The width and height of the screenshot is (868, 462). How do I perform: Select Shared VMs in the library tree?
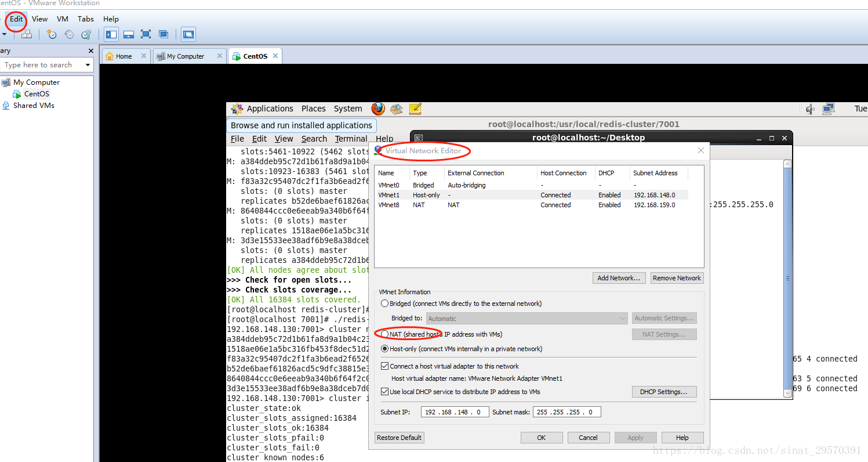point(34,105)
